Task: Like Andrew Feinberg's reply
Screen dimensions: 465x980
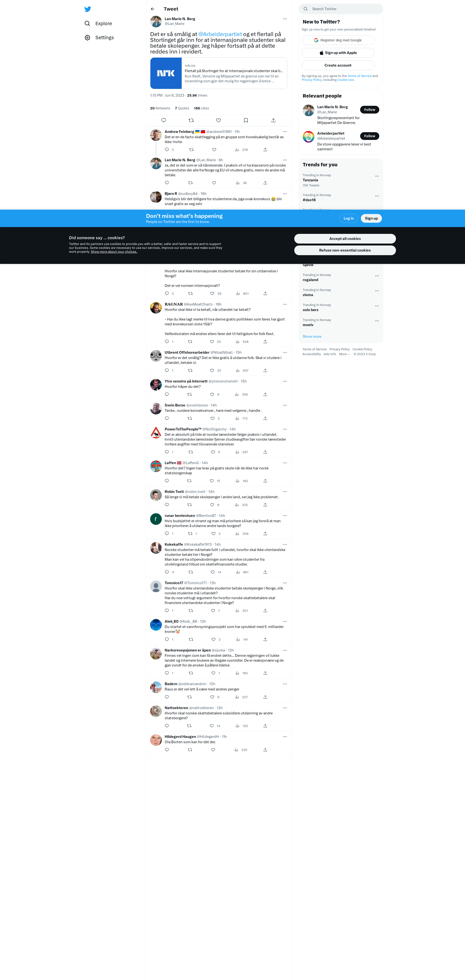Action: pos(214,150)
